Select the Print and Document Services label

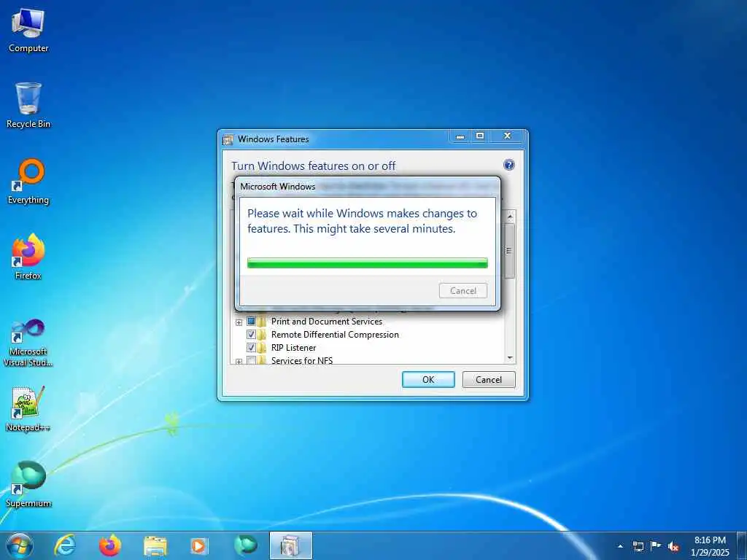coord(327,322)
